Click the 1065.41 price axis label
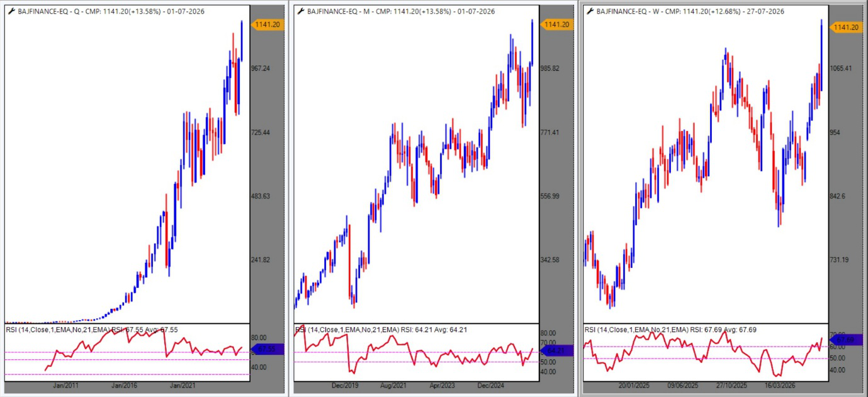This screenshot has width=868, height=397. click(x=842, y=69)
